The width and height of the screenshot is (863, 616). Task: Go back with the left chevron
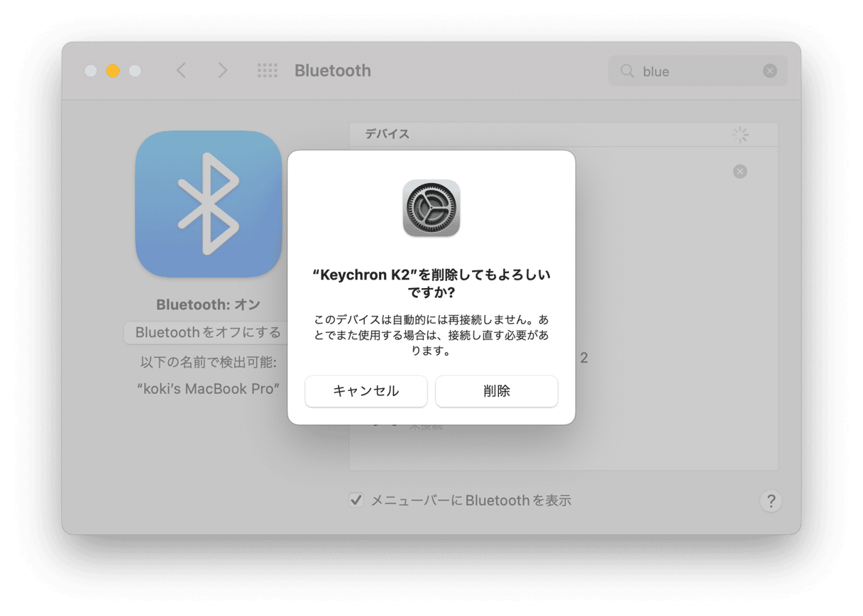click(182, 70)
